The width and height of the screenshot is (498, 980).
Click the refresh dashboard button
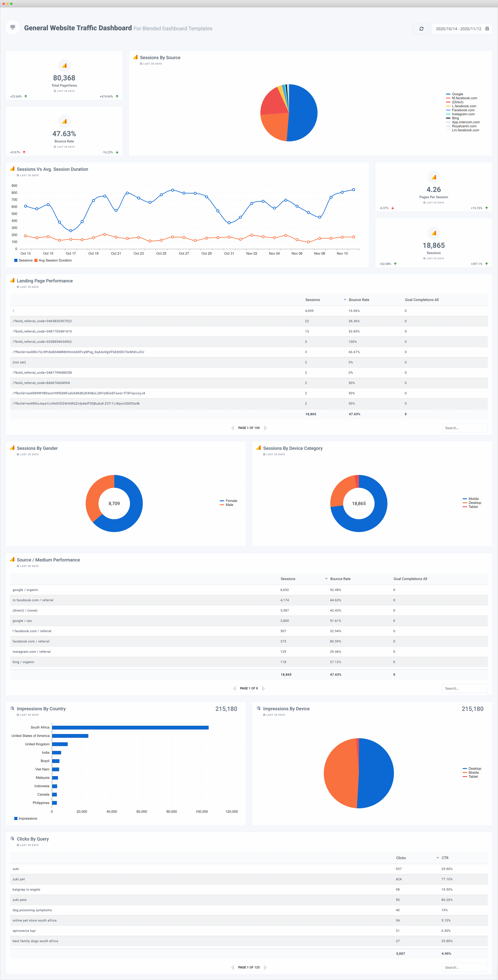[421, 29]
